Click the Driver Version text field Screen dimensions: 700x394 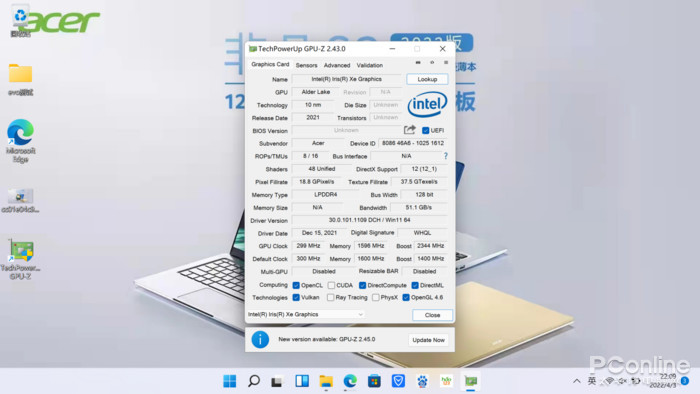click(x=370, y=220)
